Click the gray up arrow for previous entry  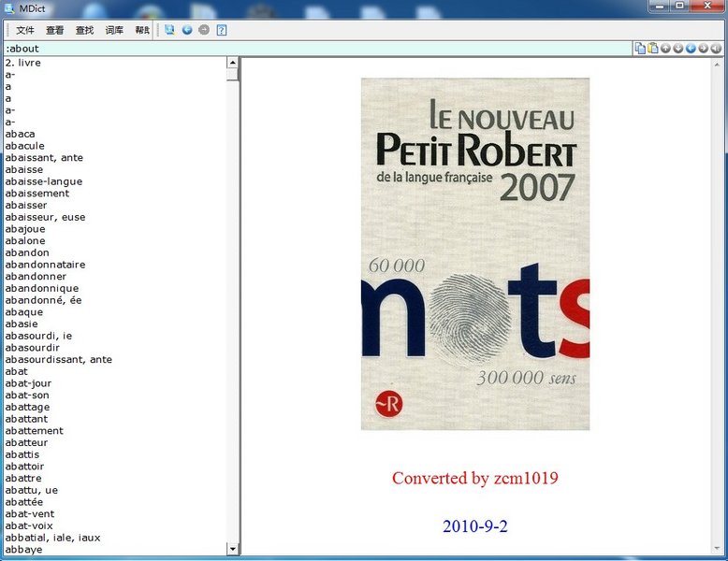pyautogui.click(x=665, y=49)
